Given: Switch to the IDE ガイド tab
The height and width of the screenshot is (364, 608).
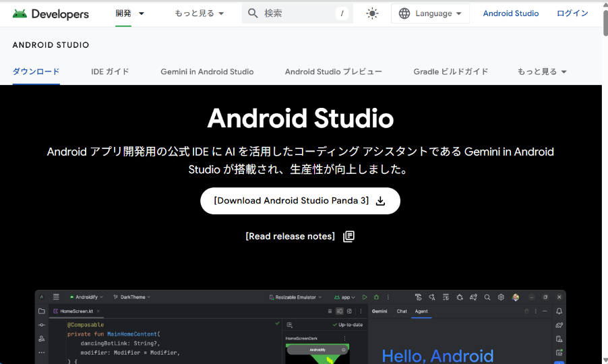Looking at the screenshot, I should click(x=110, y=71).
